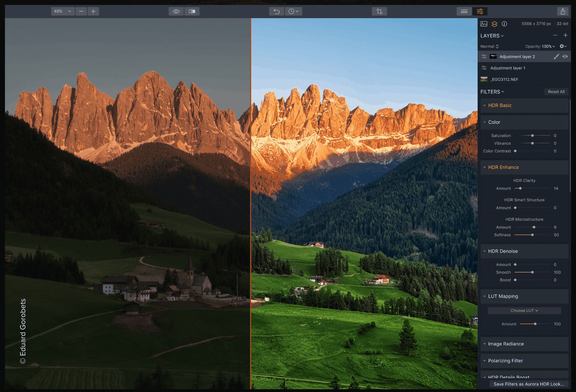Show the histogram panel icon
This screenshot has width=576, height=392.
[484, 24]
